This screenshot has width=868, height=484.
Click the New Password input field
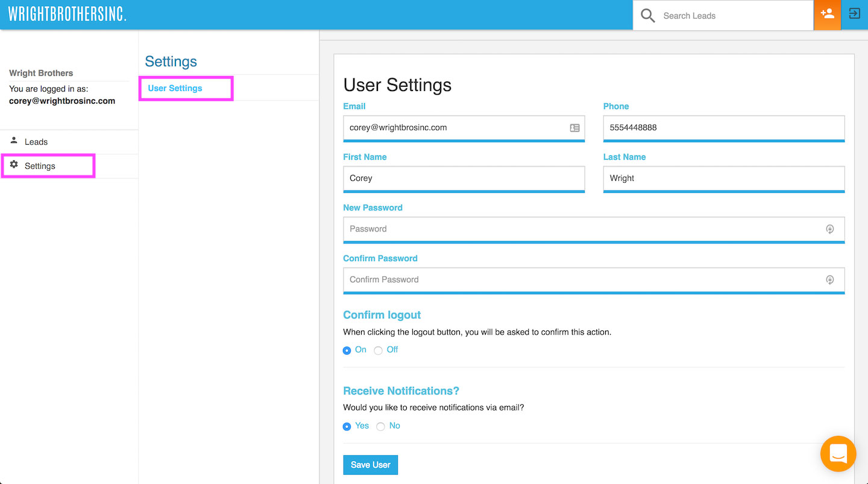pos(594,229)
